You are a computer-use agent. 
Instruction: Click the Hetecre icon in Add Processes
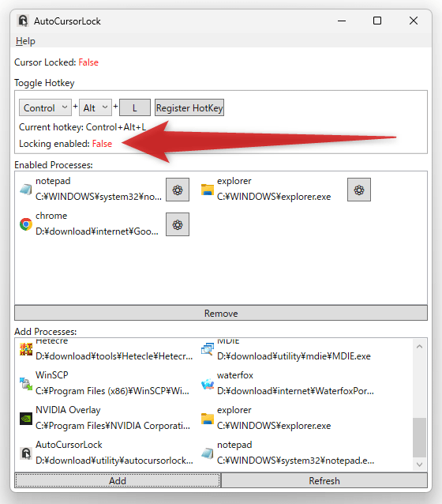point(26,349)
